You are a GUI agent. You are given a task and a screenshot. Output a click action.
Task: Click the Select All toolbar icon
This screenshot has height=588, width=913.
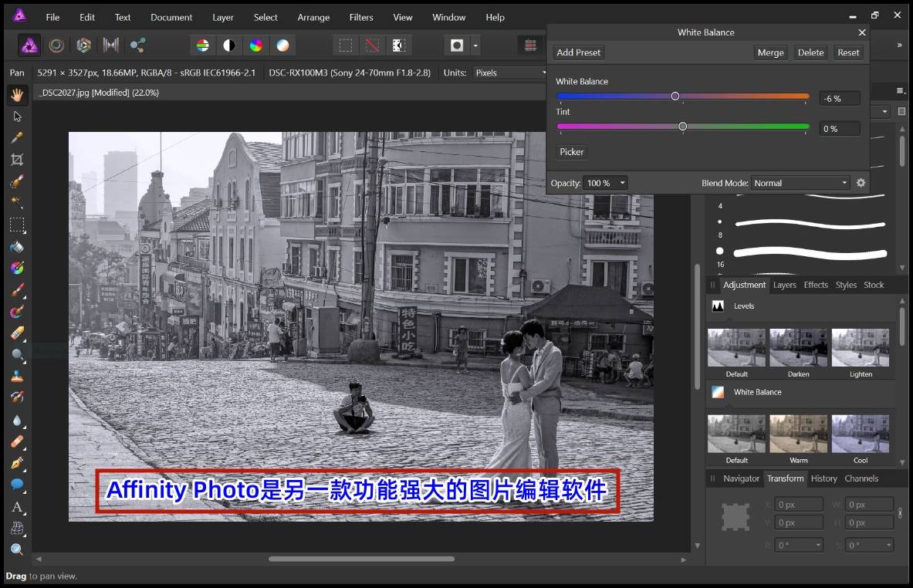(345, 46)
